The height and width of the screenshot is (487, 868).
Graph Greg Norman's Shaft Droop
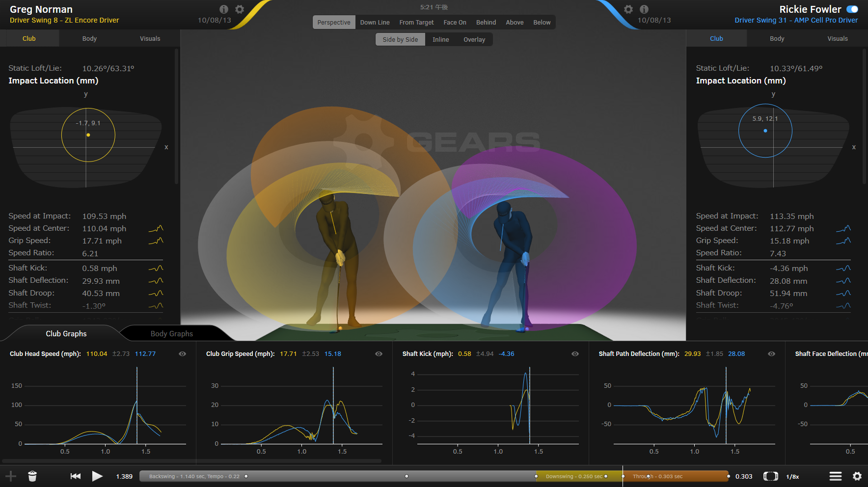156,294
